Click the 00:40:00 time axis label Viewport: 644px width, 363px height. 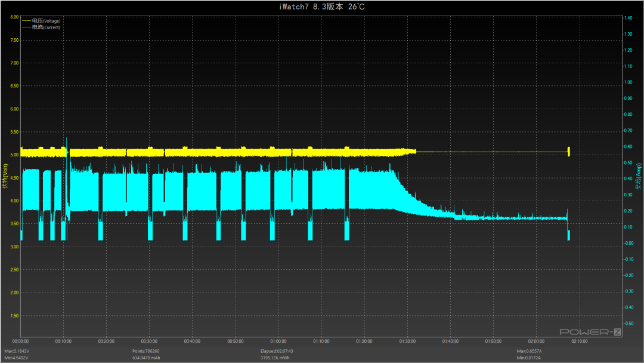click(192, 342)
